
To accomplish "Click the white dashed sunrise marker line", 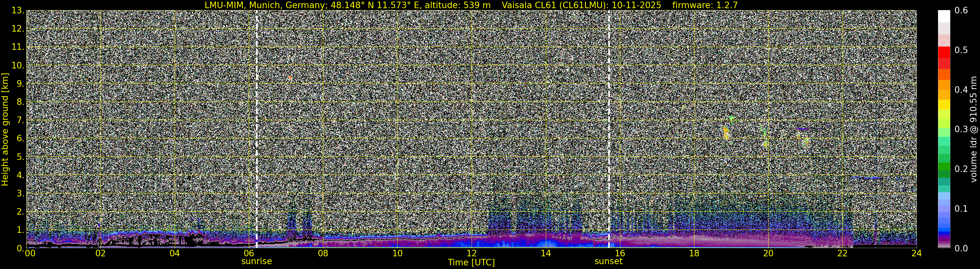I will pos(257,129).
